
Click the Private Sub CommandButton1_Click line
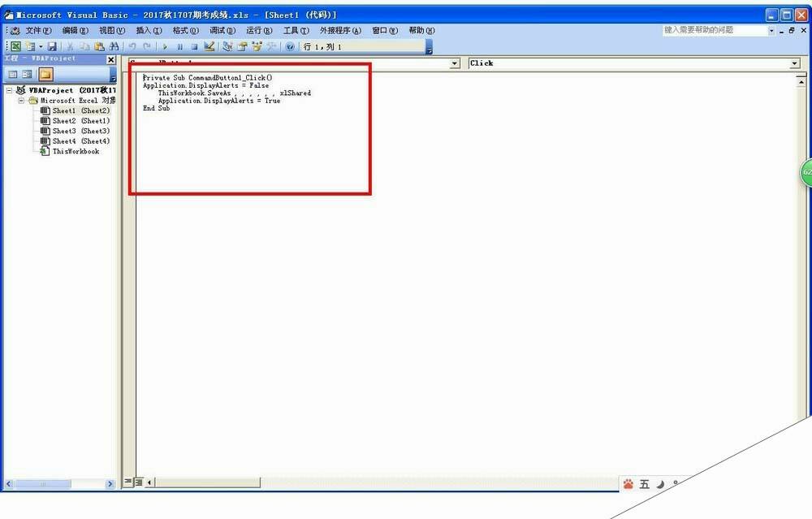pyautogui.click(x=208, y=78)
